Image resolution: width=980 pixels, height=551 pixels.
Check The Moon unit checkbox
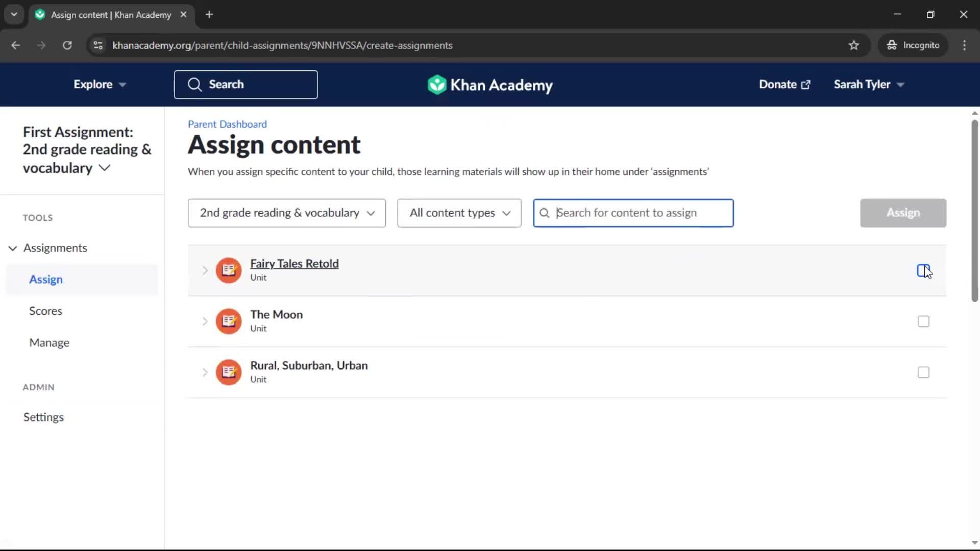[923, 321]
